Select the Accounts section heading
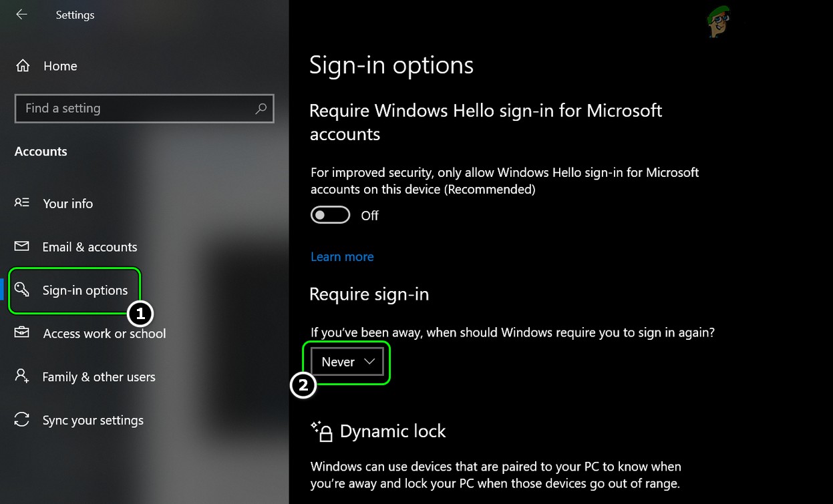 click(41, 151)
